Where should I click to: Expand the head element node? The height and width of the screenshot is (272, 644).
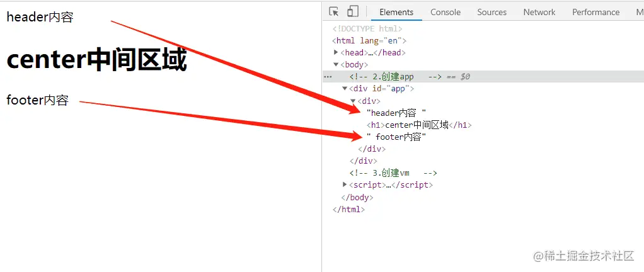tap(336, 52)
